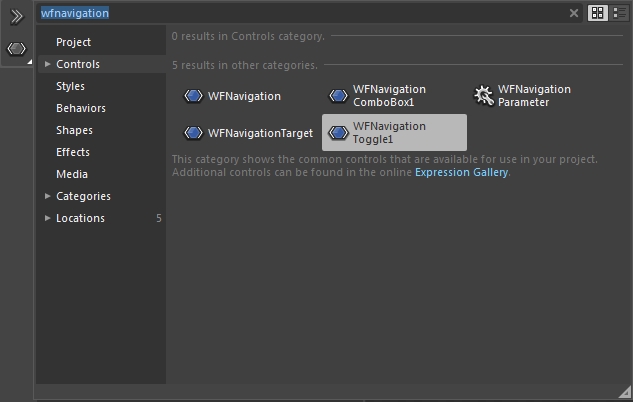Click the WFNavigation control icon
Viewport: 633px width, 402px height.
[x=193, y=96]
